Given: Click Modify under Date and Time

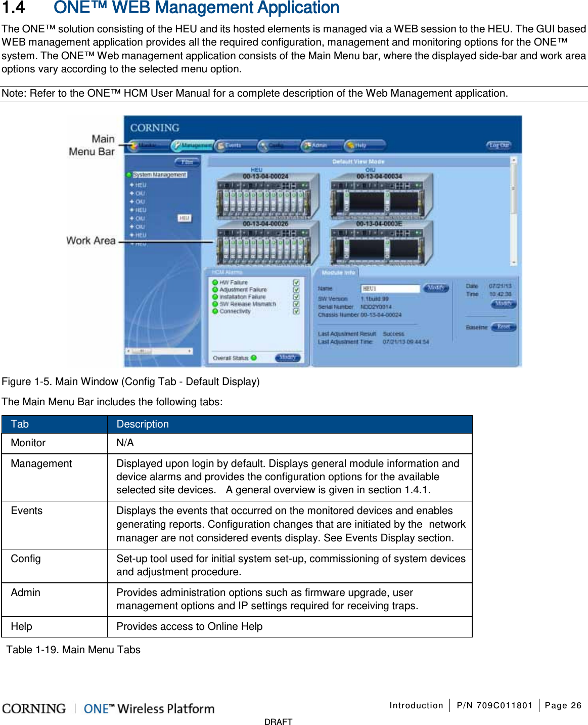Looking at the screenshot, I should [504, 304].
